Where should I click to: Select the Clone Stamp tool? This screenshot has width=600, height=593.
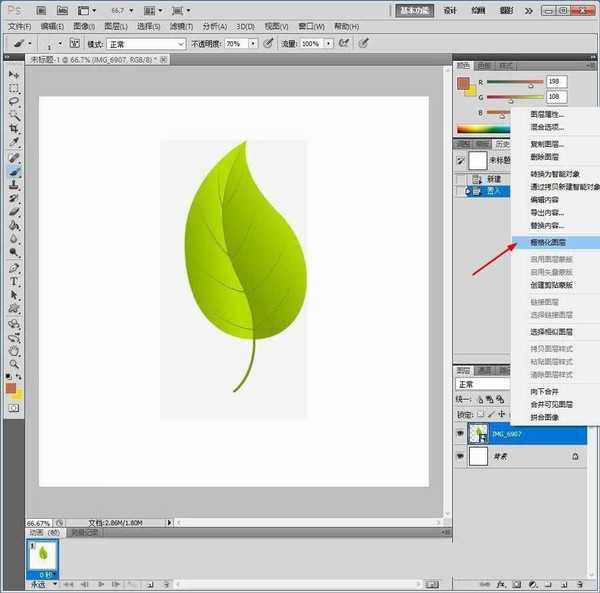tap(14, 185)
